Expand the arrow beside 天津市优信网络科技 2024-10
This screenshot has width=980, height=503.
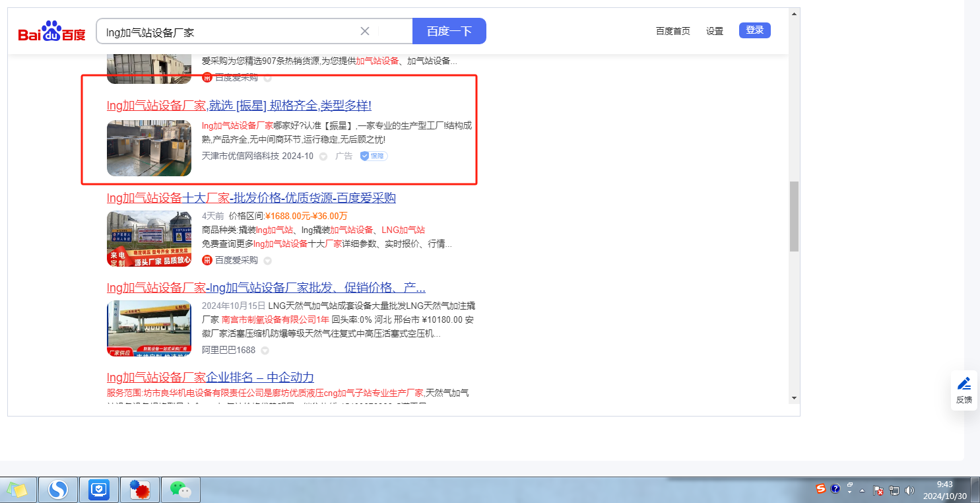point(323,156)
